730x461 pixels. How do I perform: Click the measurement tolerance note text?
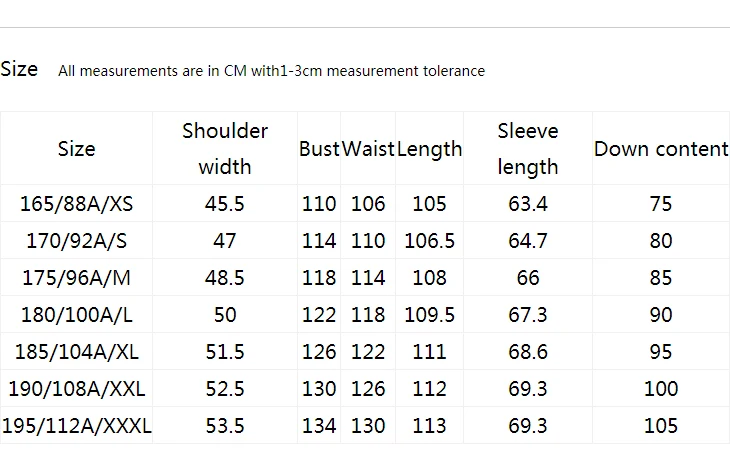(271, 71)
